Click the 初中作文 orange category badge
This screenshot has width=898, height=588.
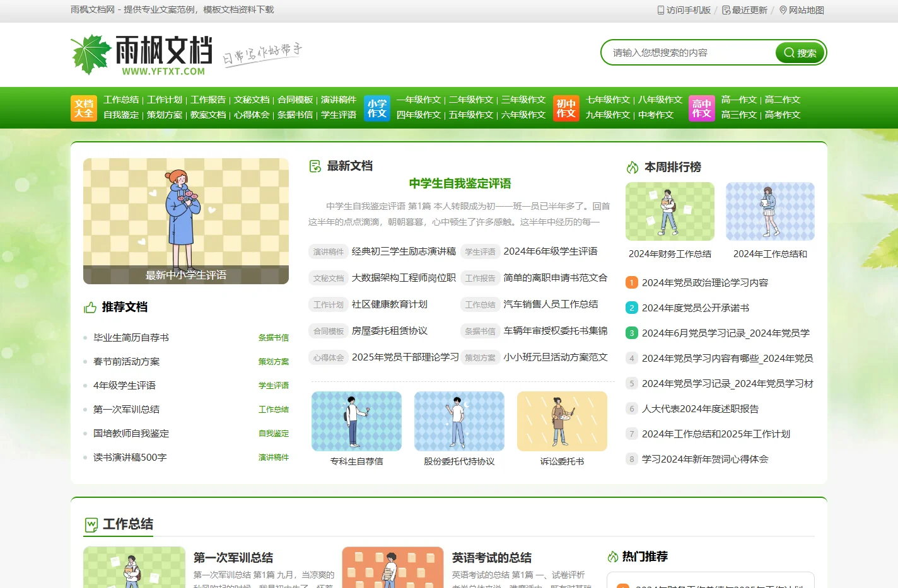coord(566,108)
